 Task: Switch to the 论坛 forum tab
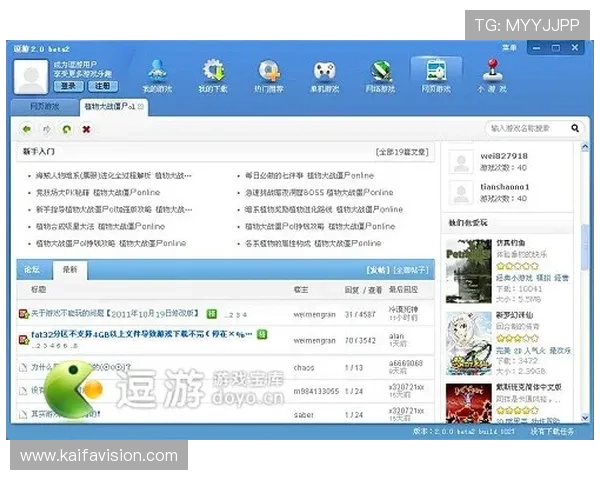[32, 269]
